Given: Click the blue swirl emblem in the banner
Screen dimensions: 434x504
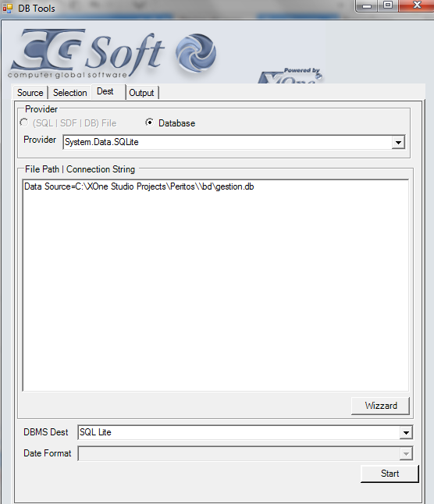Looking at the screenshot, I should click(196, 53).
